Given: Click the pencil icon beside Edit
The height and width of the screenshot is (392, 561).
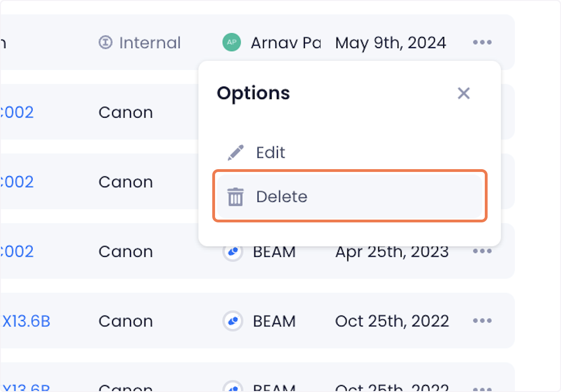Looking at the screenshot, I should [x=236, y=153].
